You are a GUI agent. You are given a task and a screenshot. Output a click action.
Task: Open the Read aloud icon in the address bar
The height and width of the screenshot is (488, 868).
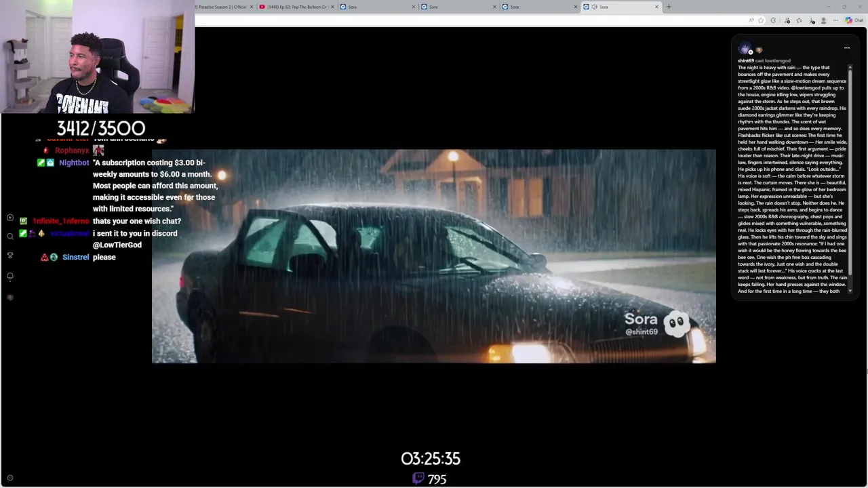[751, 20]
